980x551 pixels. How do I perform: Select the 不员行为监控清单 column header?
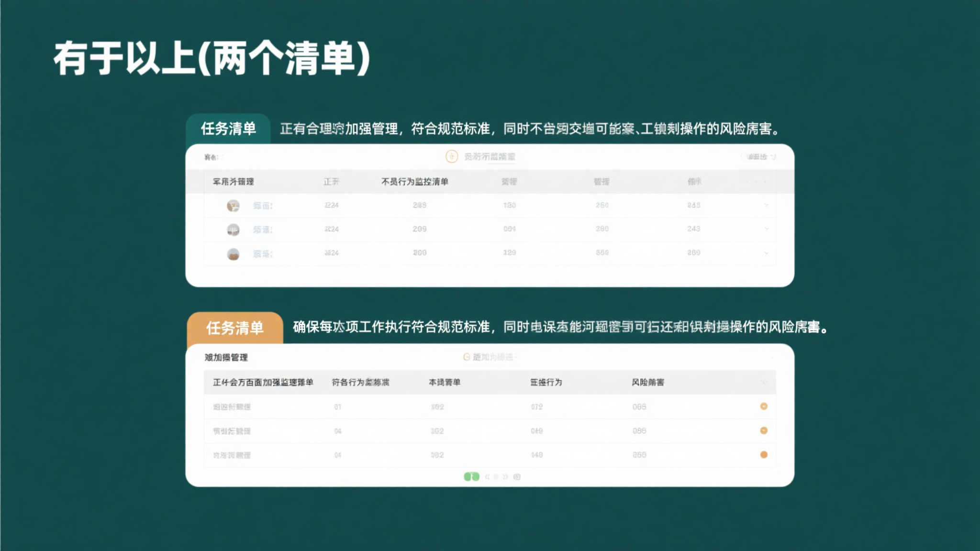tap(414, 182)
